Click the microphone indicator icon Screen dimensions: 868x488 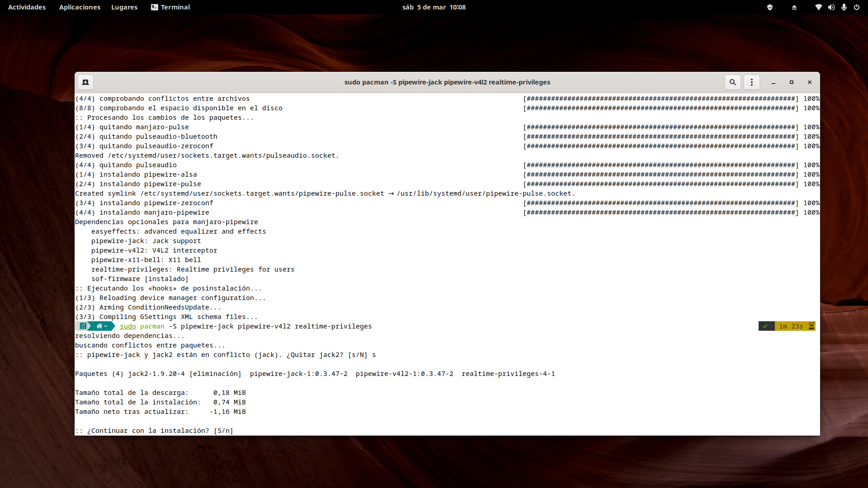(844, 7)
